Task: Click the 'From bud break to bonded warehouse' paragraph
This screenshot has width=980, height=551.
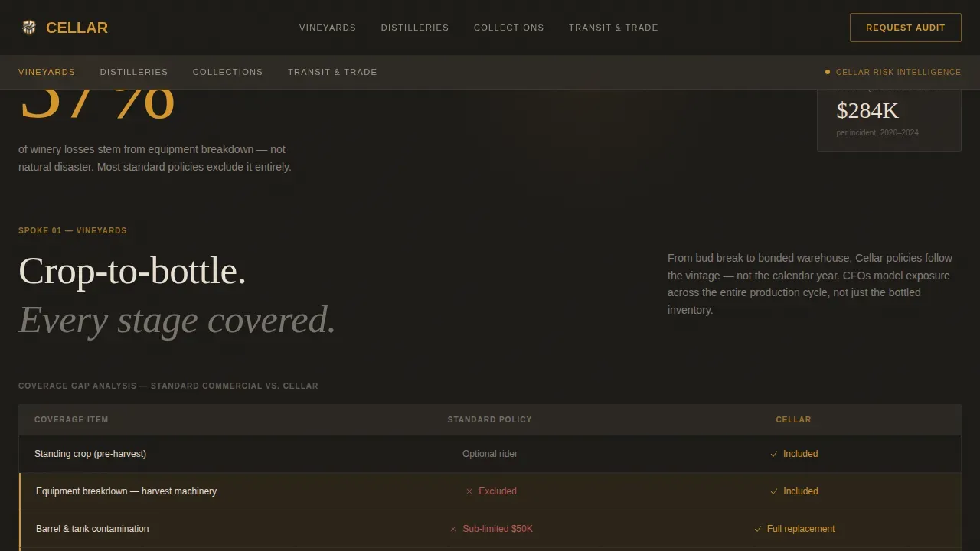Action: click(811, 284)
